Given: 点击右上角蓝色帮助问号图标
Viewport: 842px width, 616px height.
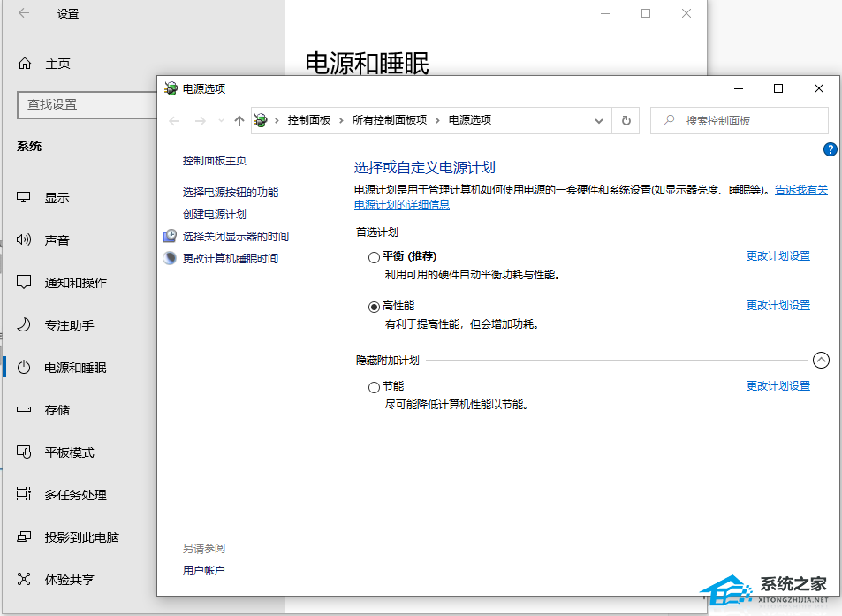Looking at the screenshot, I should (829, 149).
